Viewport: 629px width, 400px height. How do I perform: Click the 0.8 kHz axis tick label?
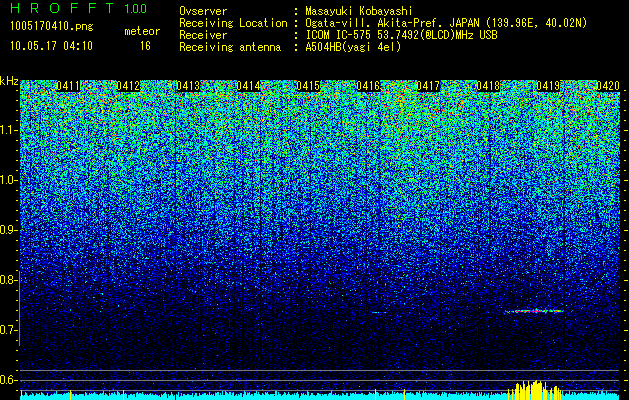click(x=7, y=280)
